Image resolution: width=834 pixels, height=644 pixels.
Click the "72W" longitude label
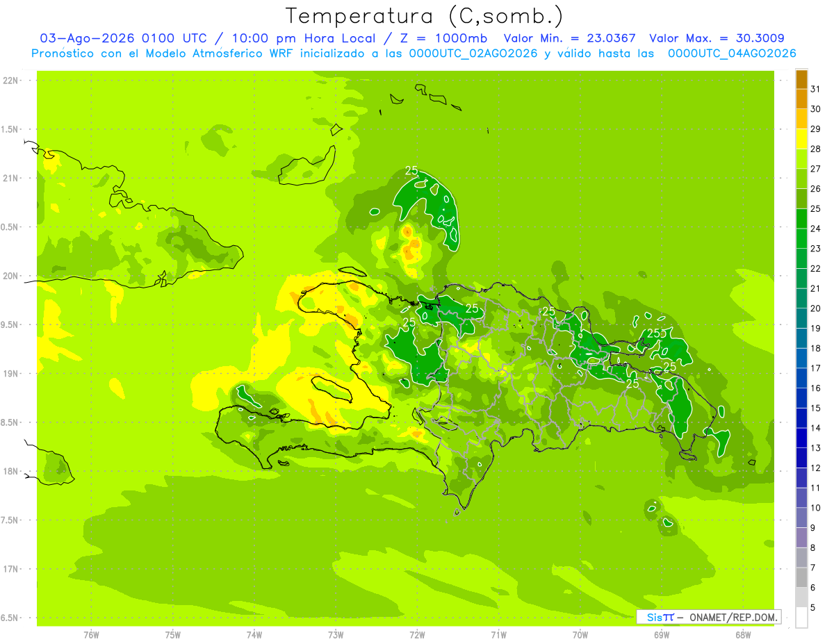tap(417, 634)
